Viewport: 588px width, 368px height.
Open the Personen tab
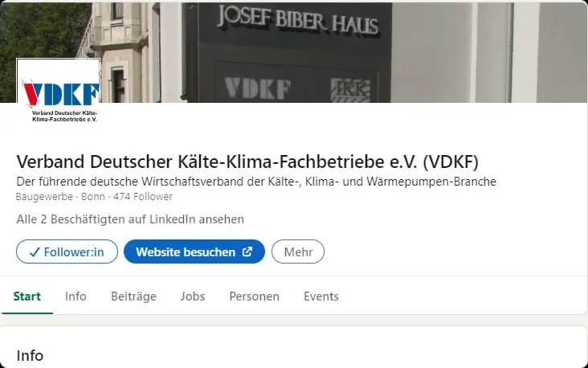click(255, 296)
